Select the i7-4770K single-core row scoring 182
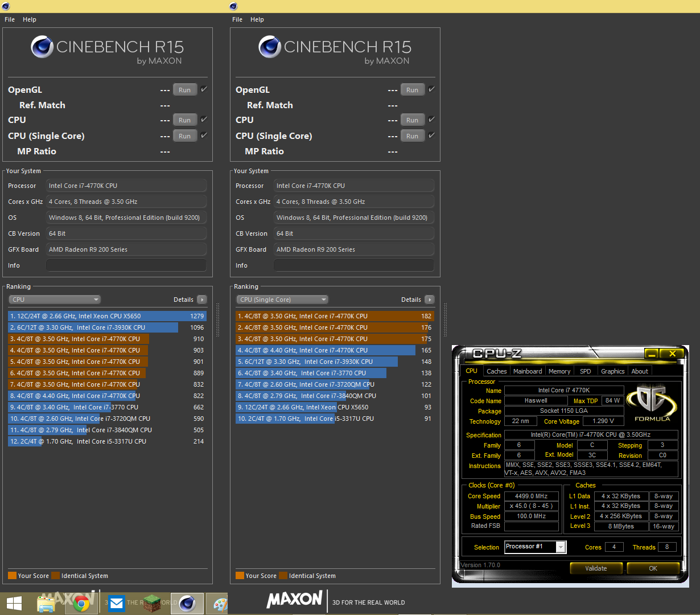Viewport: 700px width, 615px height. tap(335, 316)
